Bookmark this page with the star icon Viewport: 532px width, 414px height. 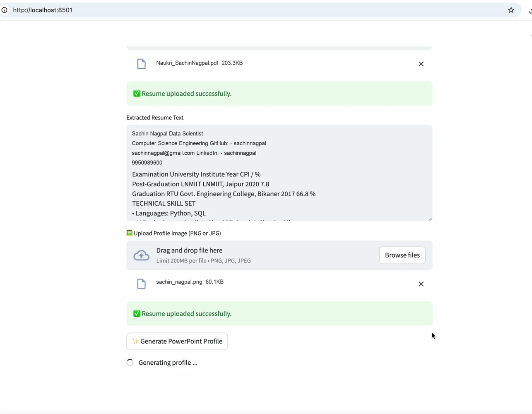pos(511,10)
